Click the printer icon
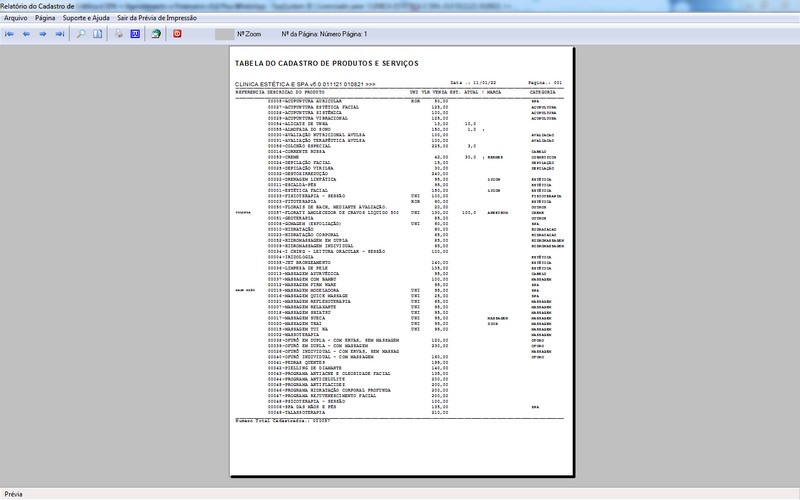The image size is (800, 500). point(118,34)
